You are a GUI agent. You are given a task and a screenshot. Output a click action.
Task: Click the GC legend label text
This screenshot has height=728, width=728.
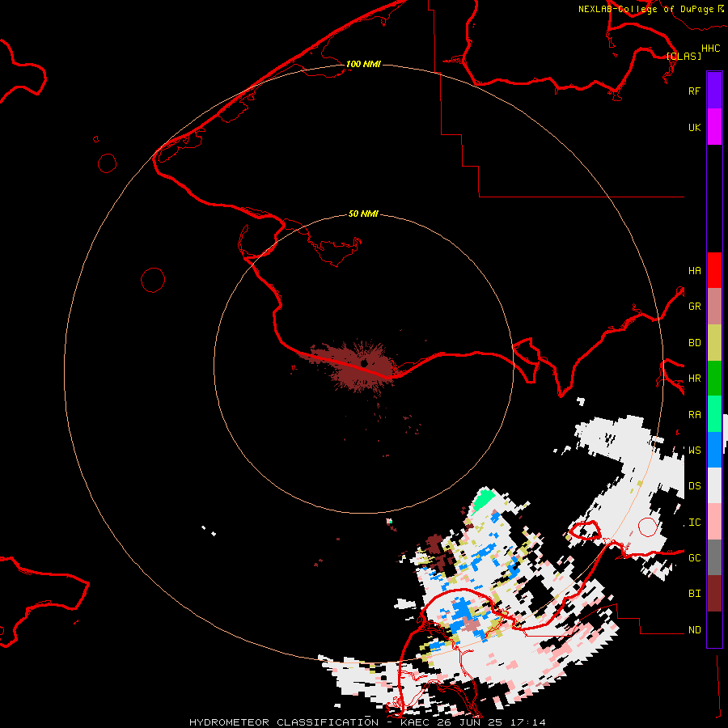[x=694, y=557]
